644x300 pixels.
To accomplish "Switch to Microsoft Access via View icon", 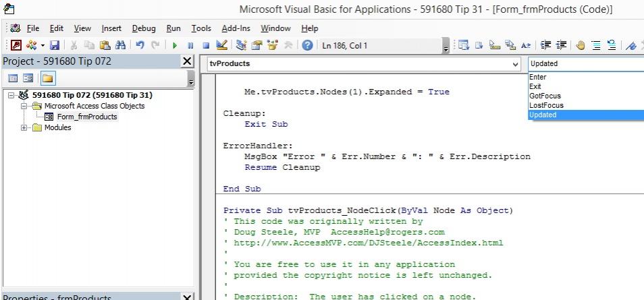I will 16,45.
